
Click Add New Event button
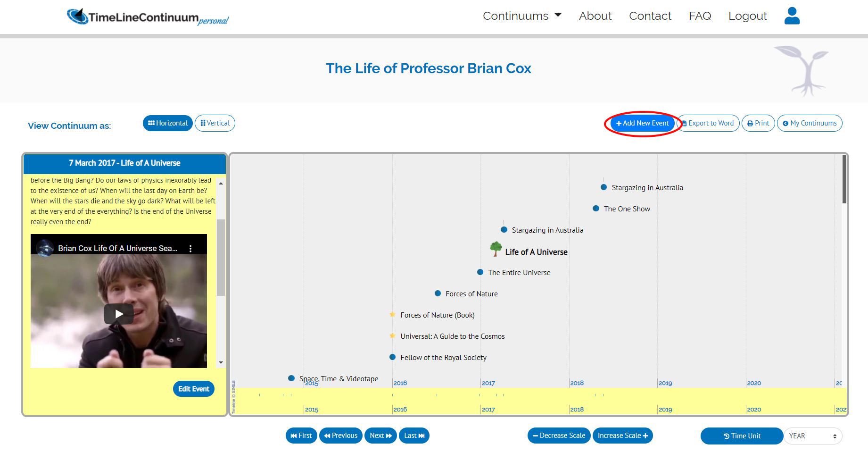[x=642, y=123]
